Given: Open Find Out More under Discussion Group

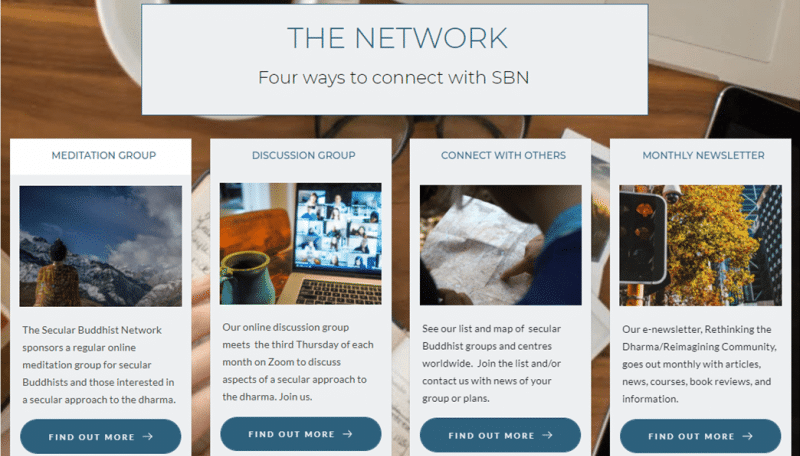Looking at the screenshot, I should coord(301,434).
